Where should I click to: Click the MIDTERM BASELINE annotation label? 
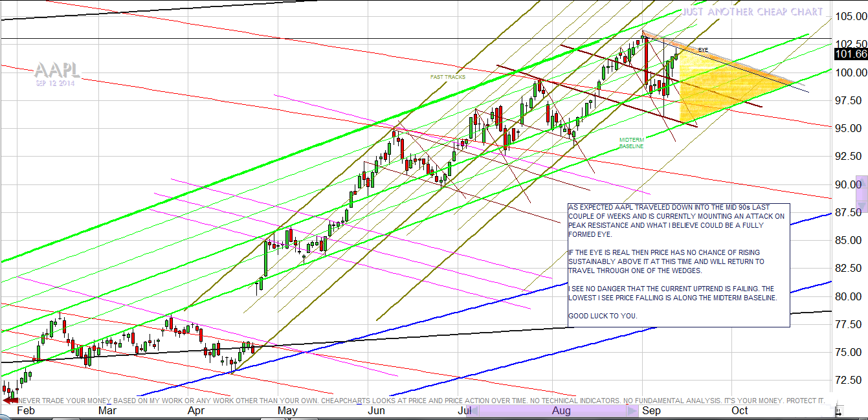(631, 143)
